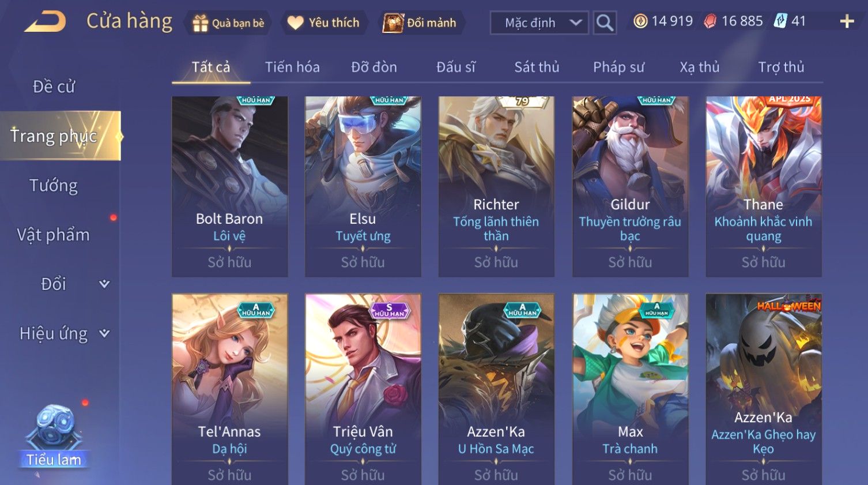Open the Triệu Vân Quý công tử skin
The width and height of the screenshot is (868, 485).
(363, 389)
